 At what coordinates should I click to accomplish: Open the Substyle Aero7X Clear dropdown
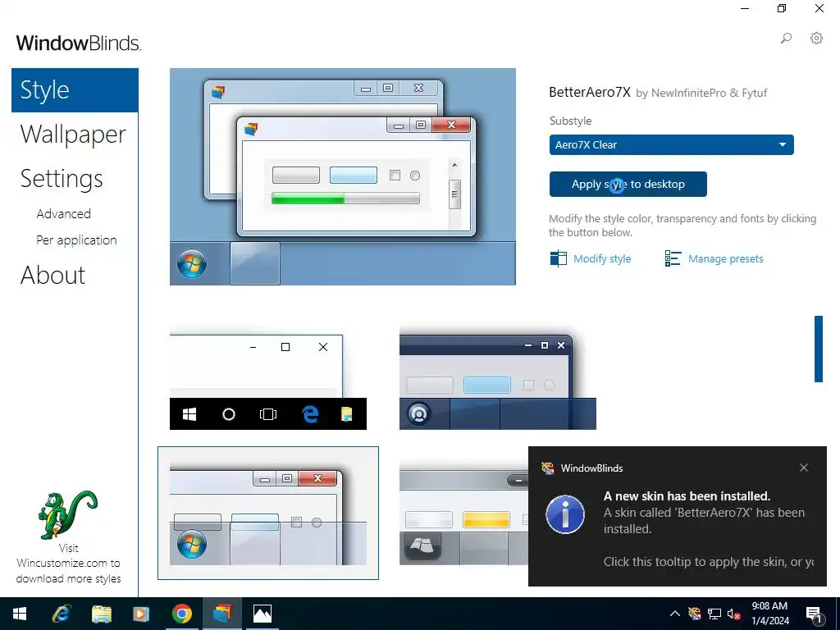point(671,144)
